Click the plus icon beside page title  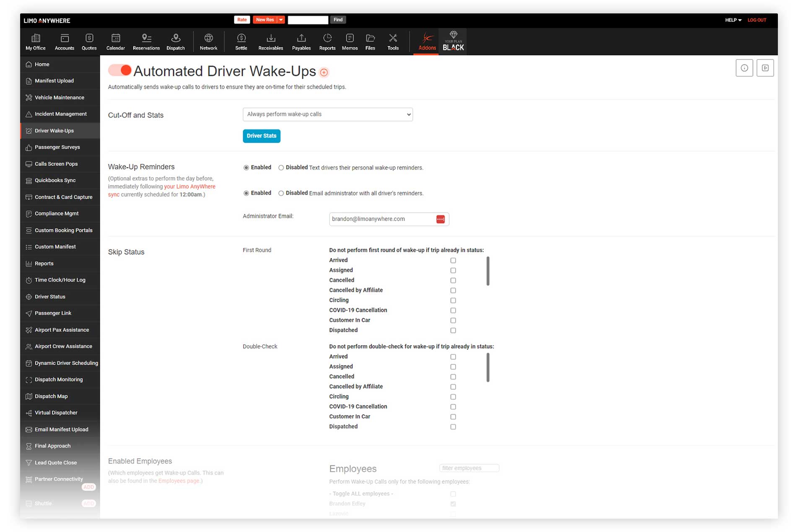tap(324, 72)
